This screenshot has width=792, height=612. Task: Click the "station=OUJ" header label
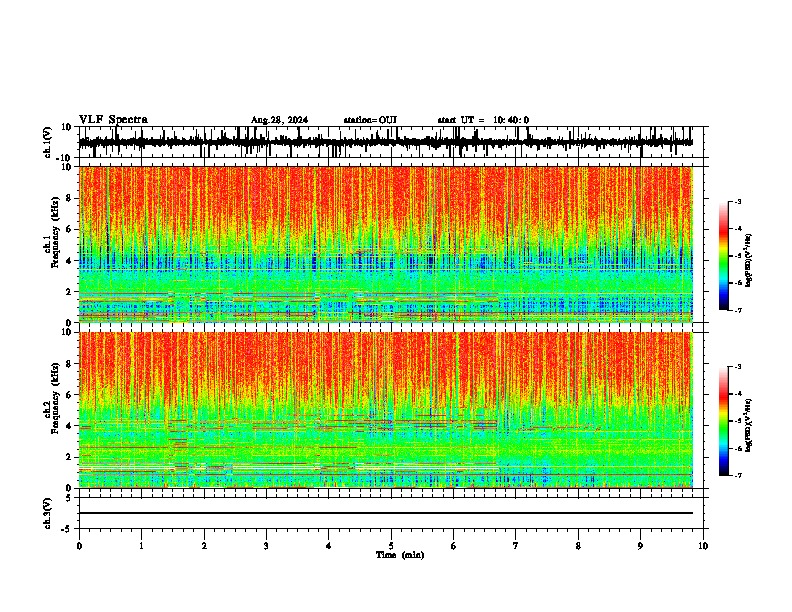[x=370, y=120]
